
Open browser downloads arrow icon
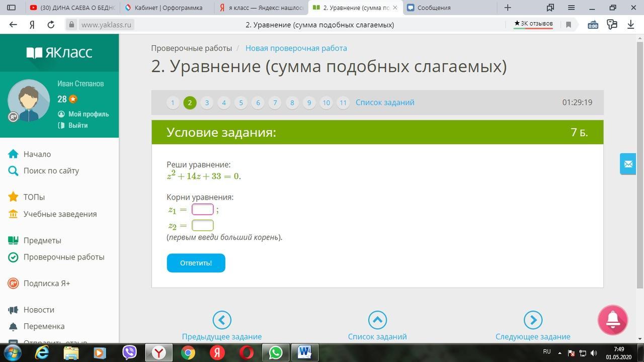[x=630, y=25]
